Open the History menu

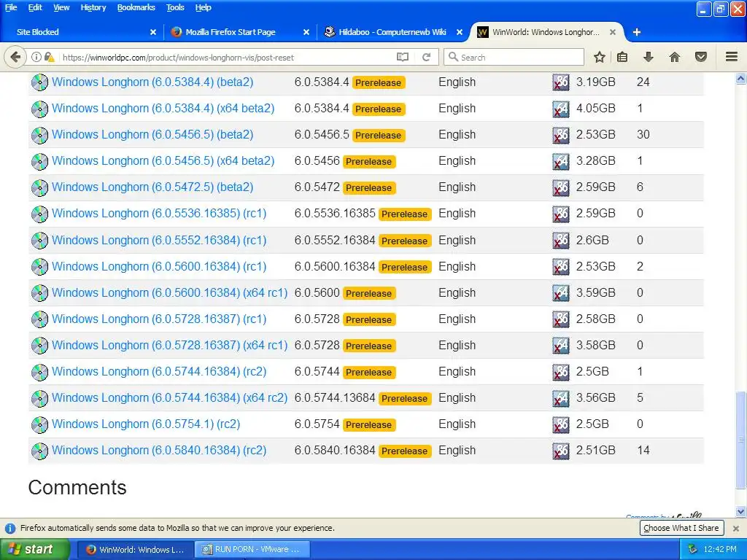click(x=93, y=7)
